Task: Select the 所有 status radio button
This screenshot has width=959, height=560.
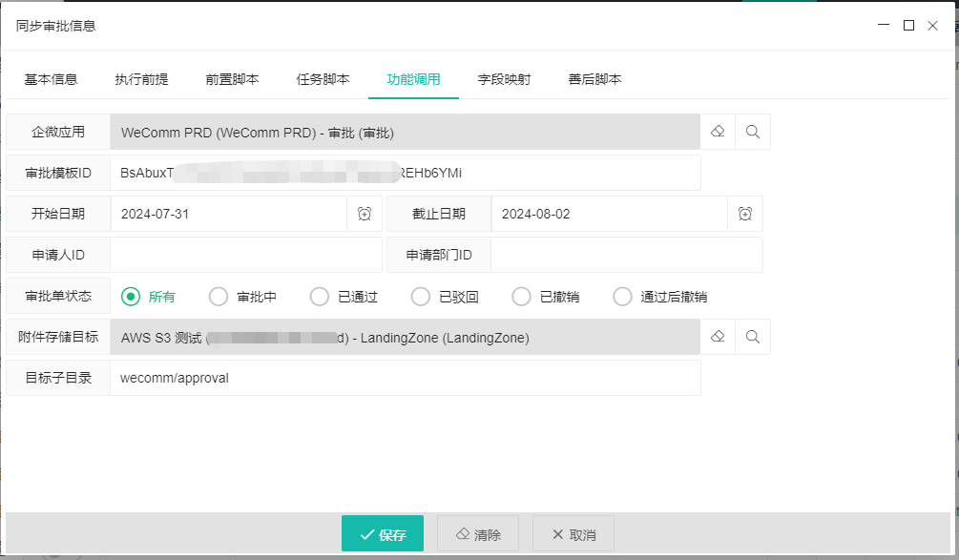Action: pyautogui.click(x=131, y=297)
